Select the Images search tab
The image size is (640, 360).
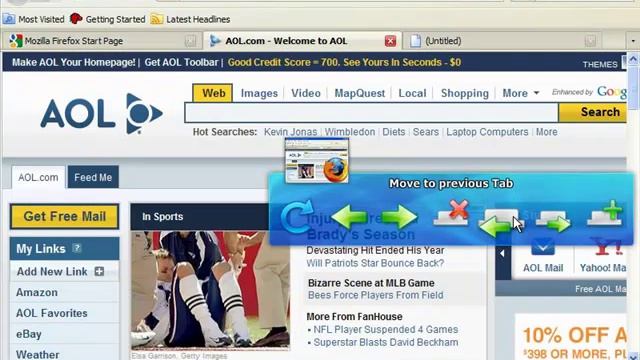(259, 93)
